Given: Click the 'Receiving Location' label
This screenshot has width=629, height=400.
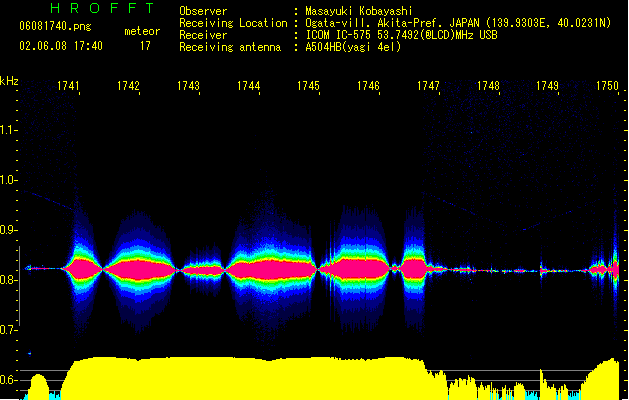Looking at the screenshot, I should tap(233, 23).
